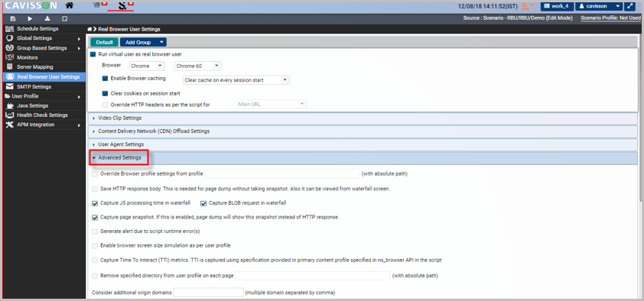Click the play run scenario icon
This screenshot has height=301, width=644.
(x=30, y=18)
